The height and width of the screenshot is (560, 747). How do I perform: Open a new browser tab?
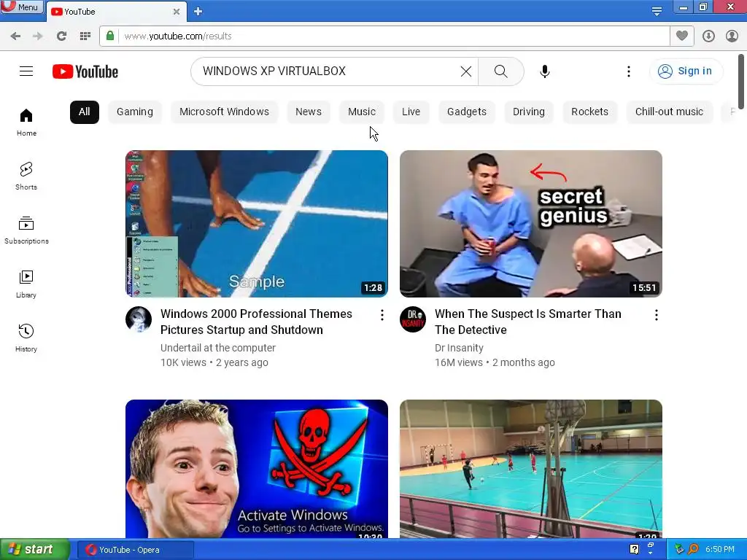(x=198, y=12)
